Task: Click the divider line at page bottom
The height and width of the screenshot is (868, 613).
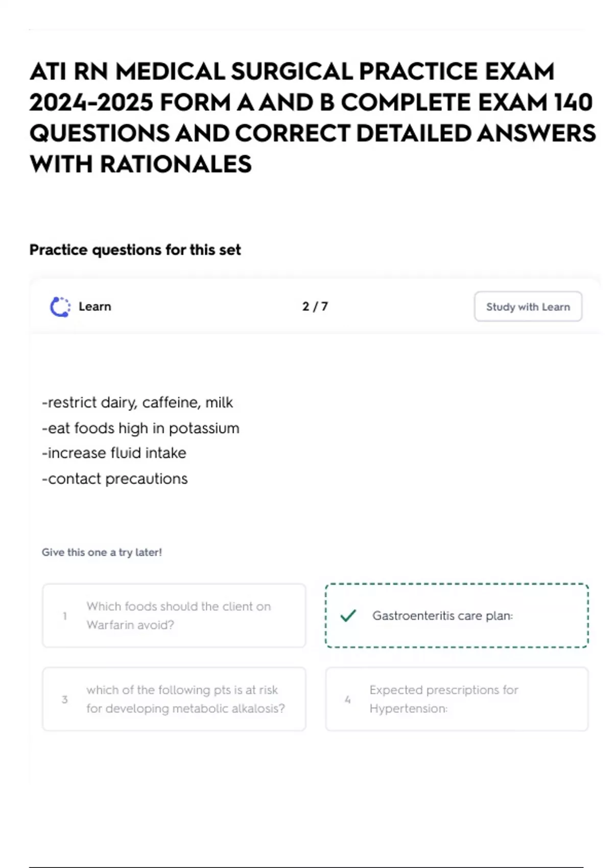Action: [306, 866]
